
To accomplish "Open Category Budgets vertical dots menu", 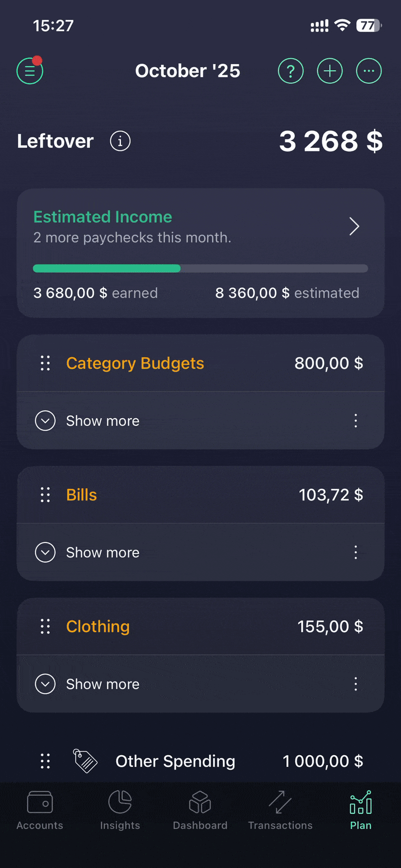I will point(356,421).
